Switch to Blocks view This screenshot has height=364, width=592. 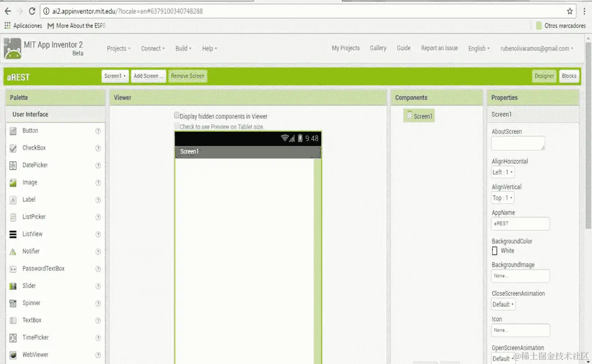(x=569, y=76)
